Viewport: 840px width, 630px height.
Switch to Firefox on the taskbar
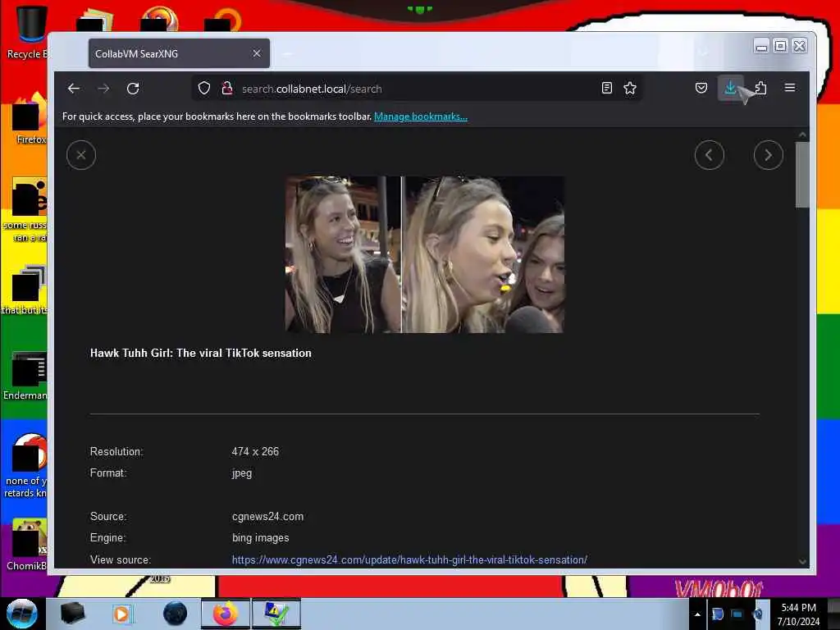pos(226,614)
